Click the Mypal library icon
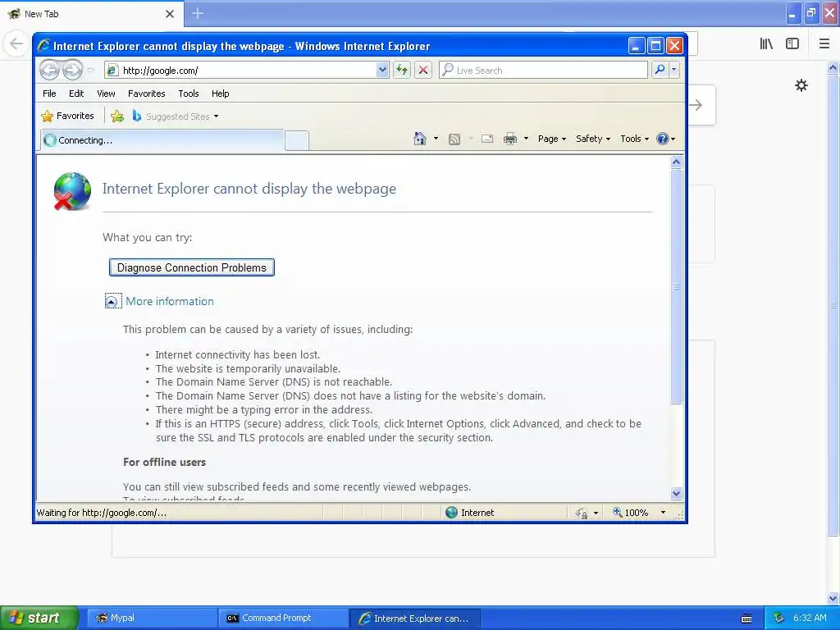Image resolution: width=840 pixels, height=630 pixels. tap(766, 44)
